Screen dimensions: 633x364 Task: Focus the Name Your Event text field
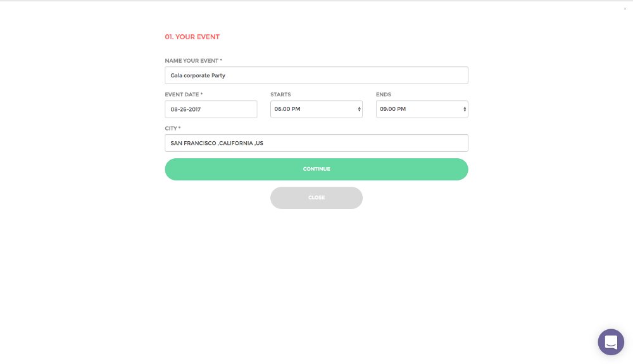(316, 75)
